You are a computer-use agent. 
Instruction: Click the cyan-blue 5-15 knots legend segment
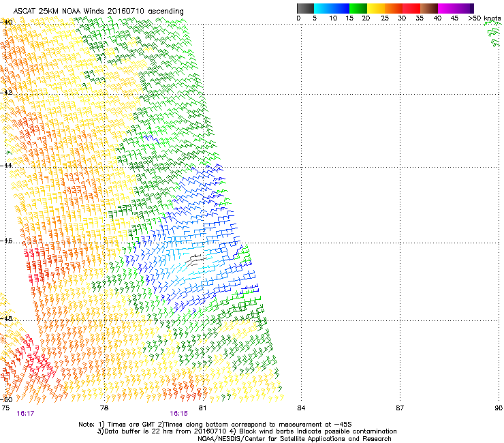[332, 8]
